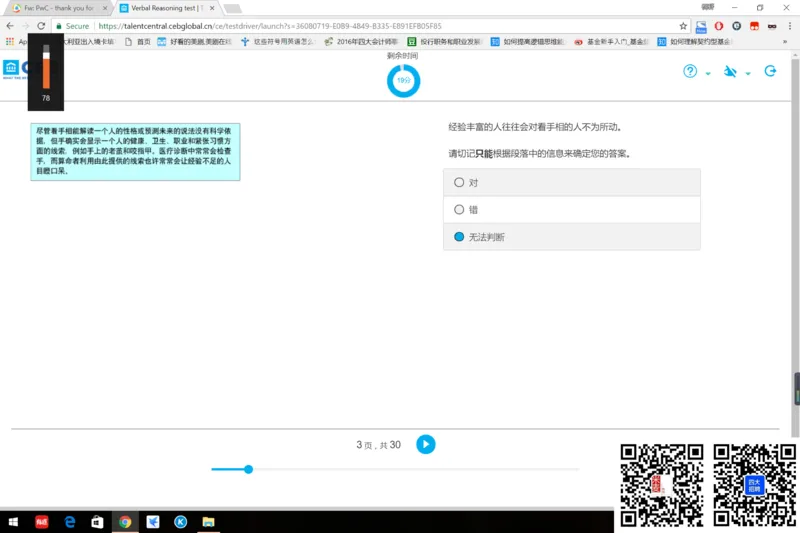The image size is (800, 533).
Task: Open the 这些符号用英语怎么 bookmark
Action: (278, 42)
